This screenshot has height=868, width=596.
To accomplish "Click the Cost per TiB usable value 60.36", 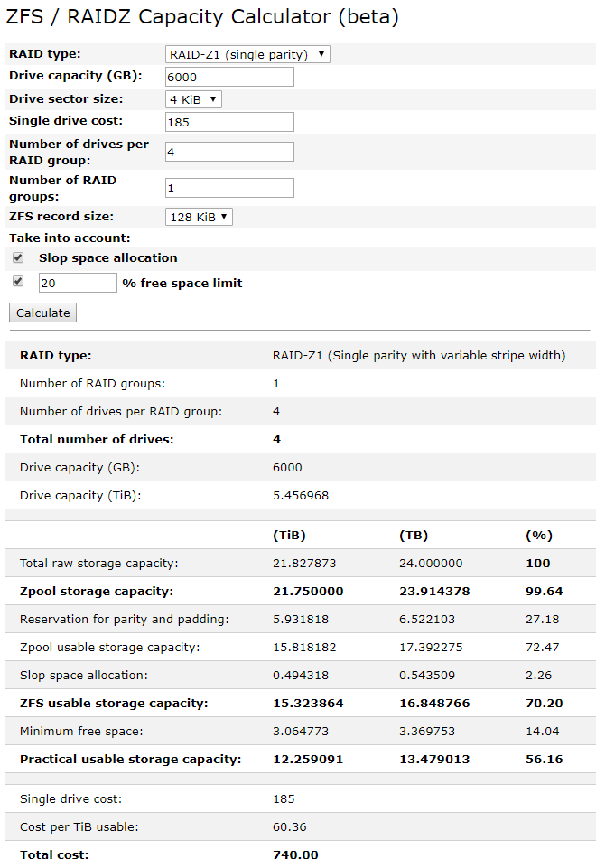I will click(290, 827).
